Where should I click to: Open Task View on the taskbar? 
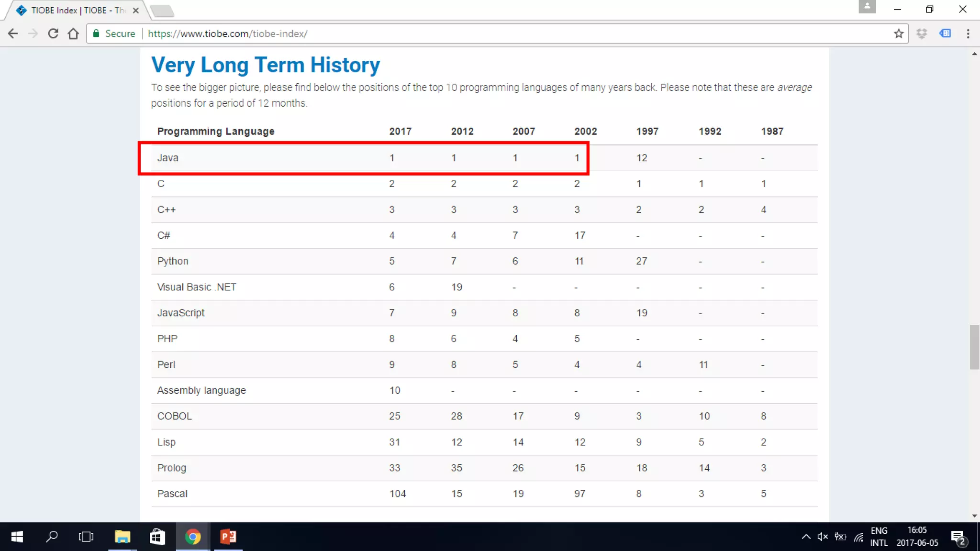(x=86, y=537)
